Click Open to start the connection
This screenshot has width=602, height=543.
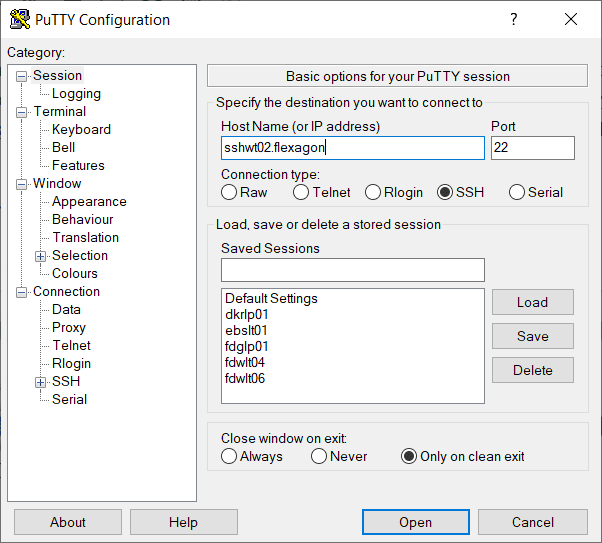(x=416, y=522)
